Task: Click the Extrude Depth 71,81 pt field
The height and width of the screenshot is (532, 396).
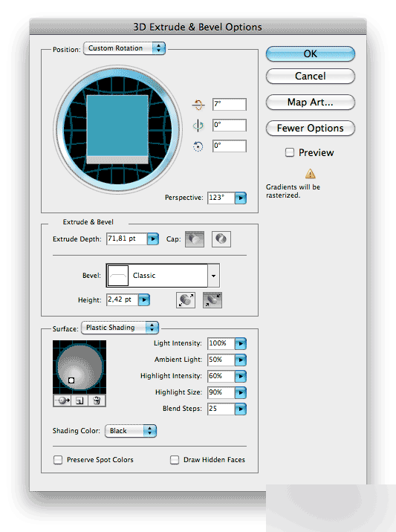Action: click(127, 239)
